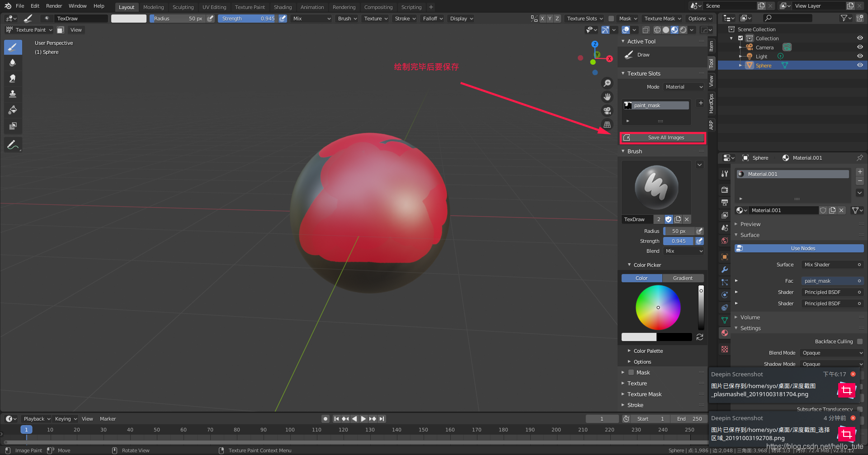This screenshot has width=868, height=455.
Task: Click the add texture slot plus button
Action: pos(701,103)
